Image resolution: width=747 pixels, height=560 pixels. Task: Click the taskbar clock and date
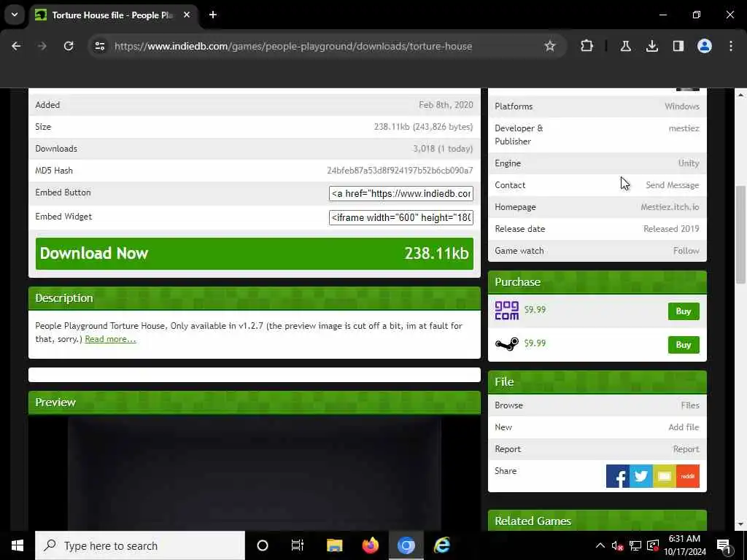click(684, 545)
